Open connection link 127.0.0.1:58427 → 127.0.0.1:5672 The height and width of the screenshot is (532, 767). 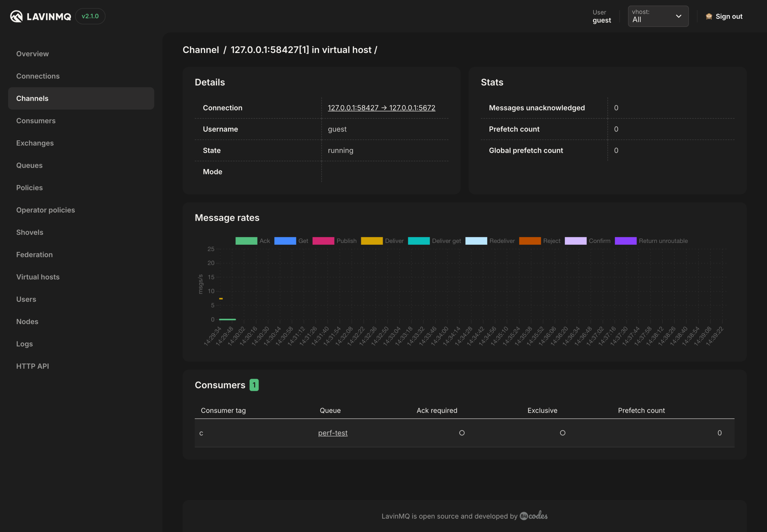pyautogui.click(x=381, y=108)
